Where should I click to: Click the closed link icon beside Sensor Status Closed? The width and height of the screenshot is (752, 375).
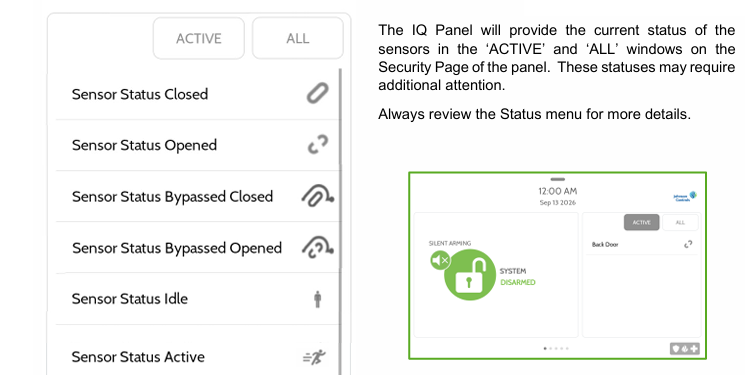[x=317, y=93]
